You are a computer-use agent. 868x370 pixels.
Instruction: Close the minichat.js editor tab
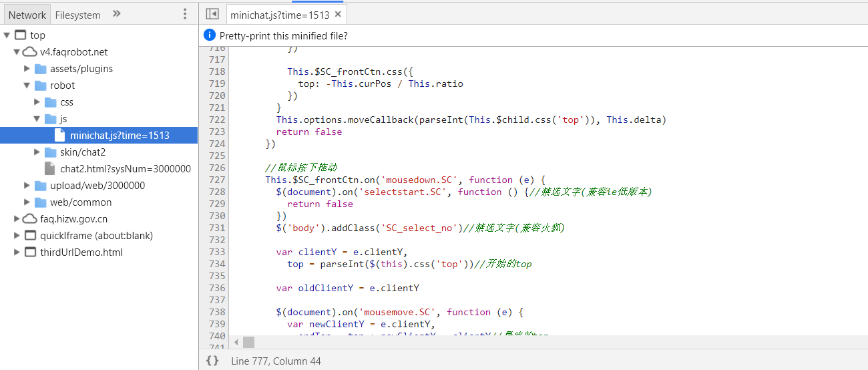tap(338, 14)
